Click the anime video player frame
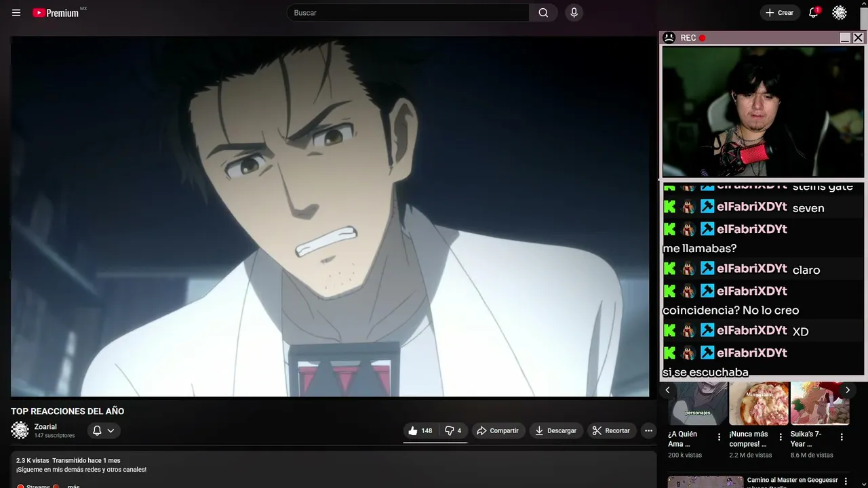 point(330,216)
